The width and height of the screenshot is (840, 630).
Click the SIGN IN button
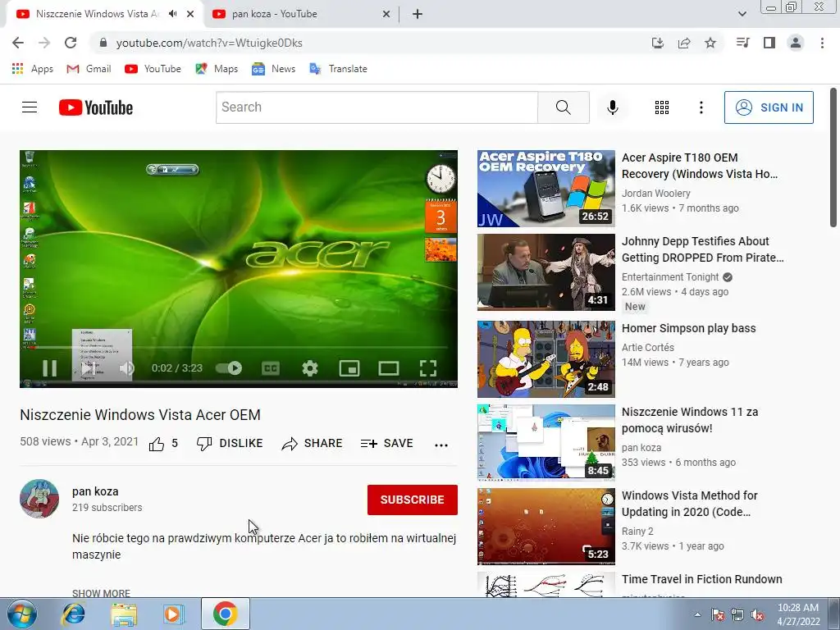tap(769, 107)
